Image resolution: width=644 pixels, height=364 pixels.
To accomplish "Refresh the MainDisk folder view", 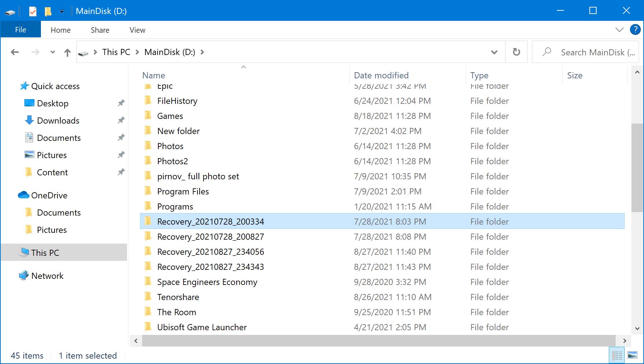I will click(516, 52).
